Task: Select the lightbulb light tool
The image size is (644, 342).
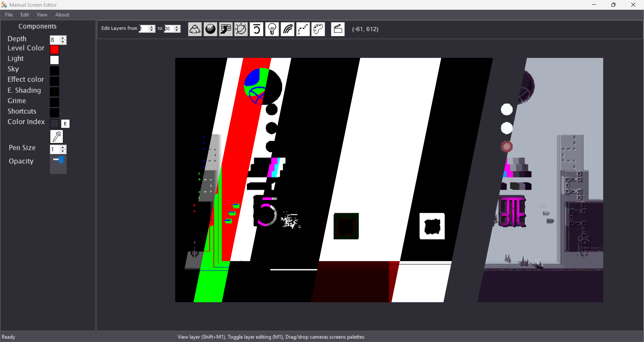Action: pos(272,29)
